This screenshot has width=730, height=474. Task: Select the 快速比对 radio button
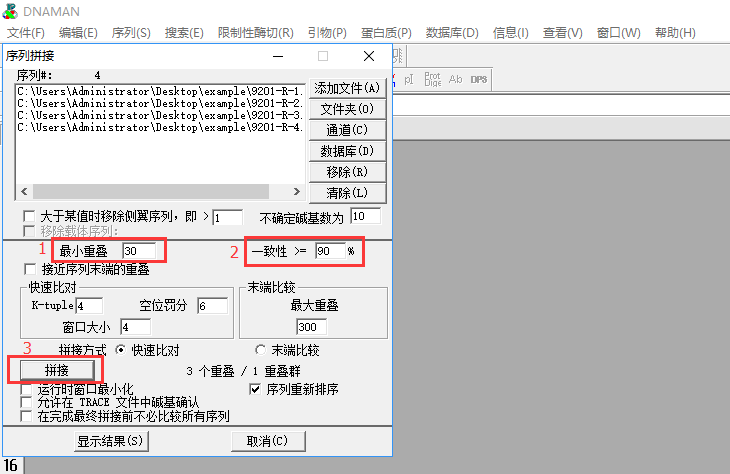pos(121,350)
